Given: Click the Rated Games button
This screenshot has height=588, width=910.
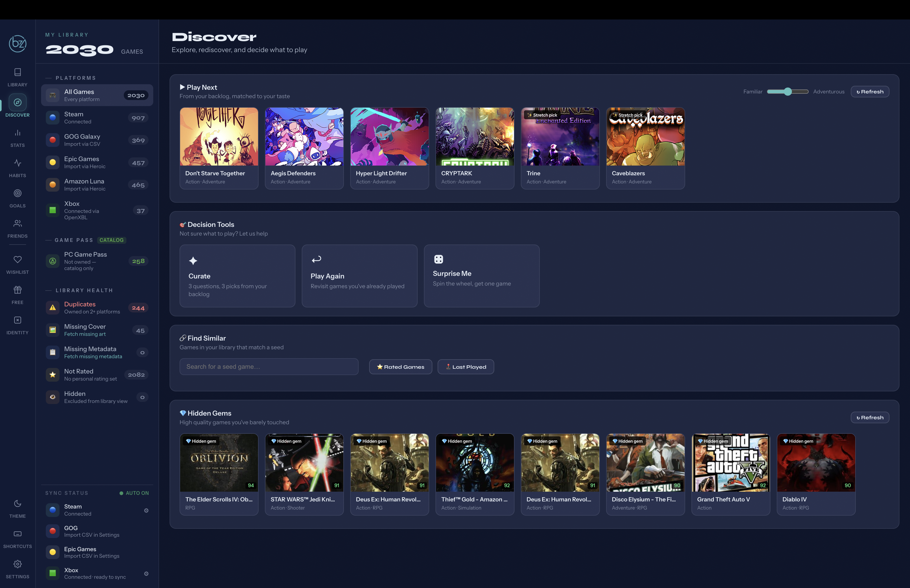Looking at the screenshot, I should pyautogui.click(x=400, y=367).
